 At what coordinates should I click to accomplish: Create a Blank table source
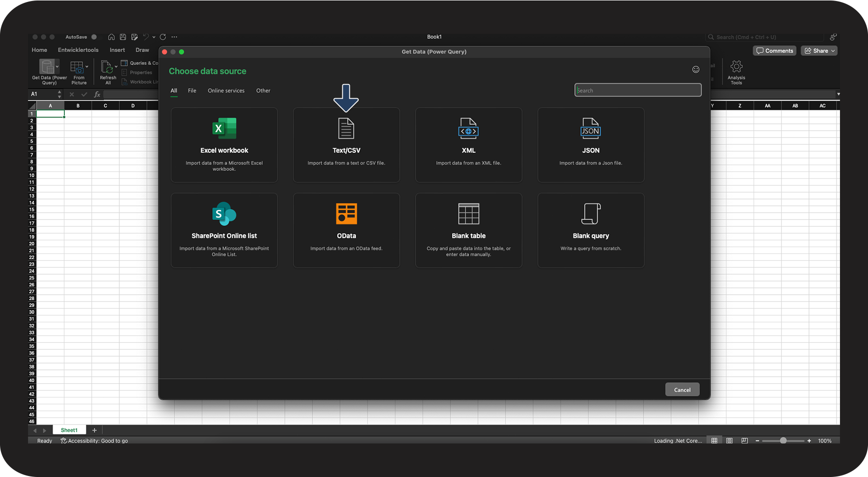pyautogui.click(x=468, y=230)
